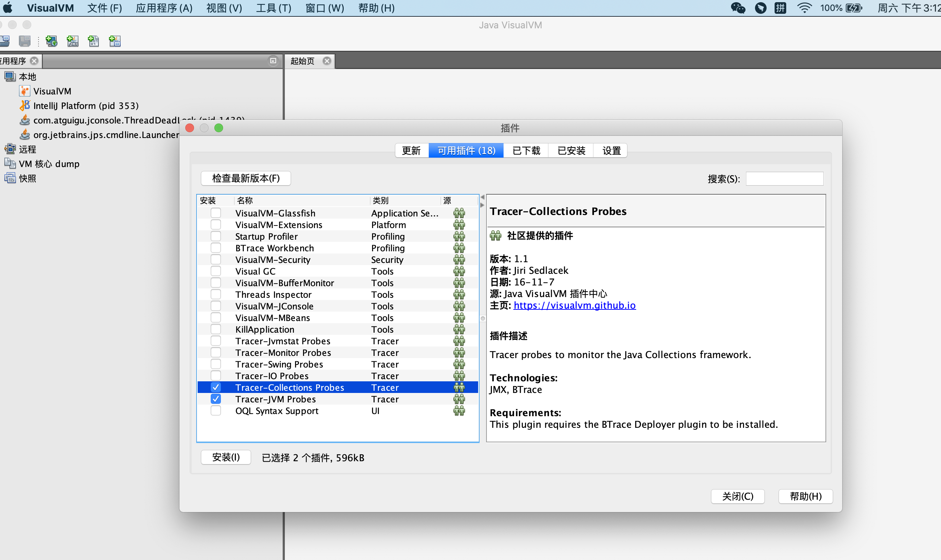Close the 起始页 tab
Viewport: 941px width, 560px height.
[x=327, y=61]
